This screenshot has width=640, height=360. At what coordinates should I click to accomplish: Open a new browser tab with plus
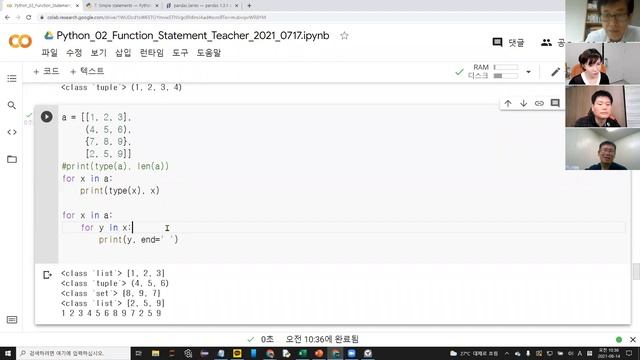tap(249, 6)
